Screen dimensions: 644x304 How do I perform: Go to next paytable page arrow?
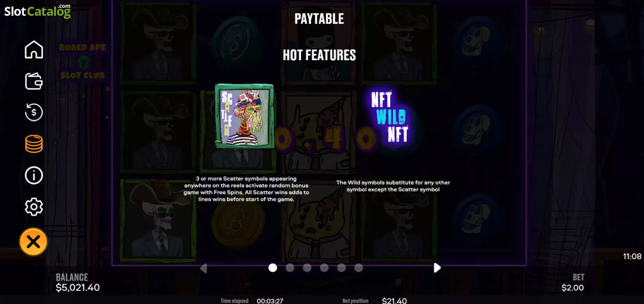(437, 268)
